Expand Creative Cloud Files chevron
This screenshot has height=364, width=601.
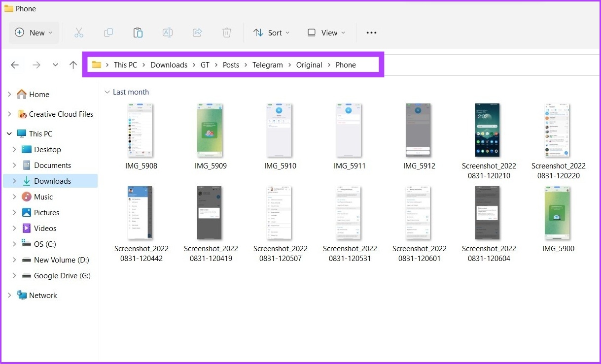[x=9, y=114]
